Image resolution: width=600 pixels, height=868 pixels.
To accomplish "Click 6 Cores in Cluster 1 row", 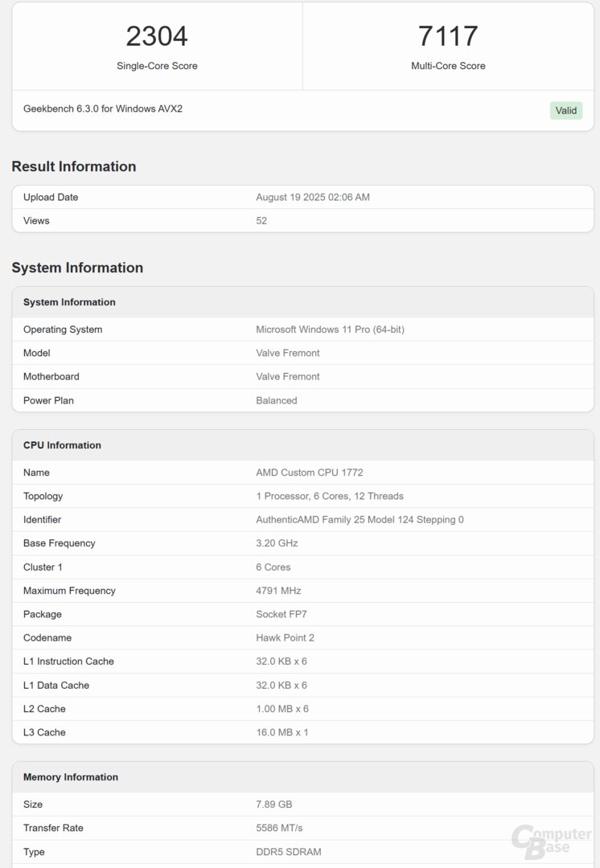I will 273,567.
